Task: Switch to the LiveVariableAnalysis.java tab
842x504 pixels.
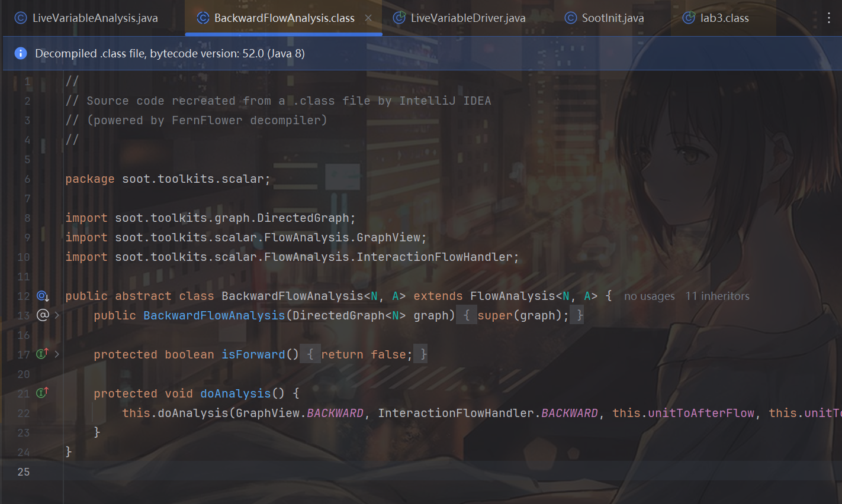Action: point(95,18)
